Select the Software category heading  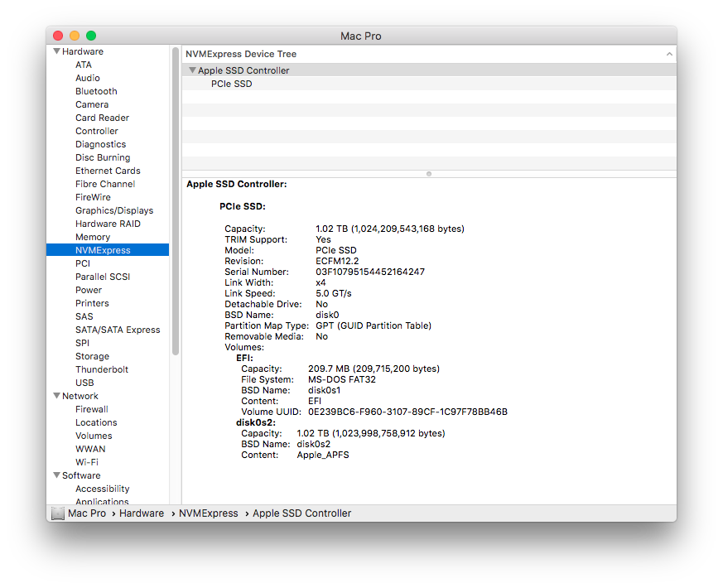tap(81, 475)
